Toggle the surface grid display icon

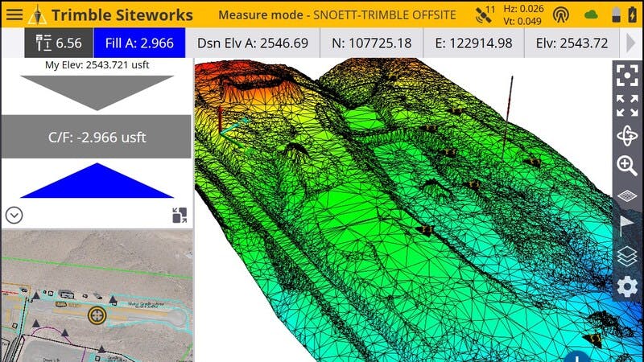coord(627,195)
